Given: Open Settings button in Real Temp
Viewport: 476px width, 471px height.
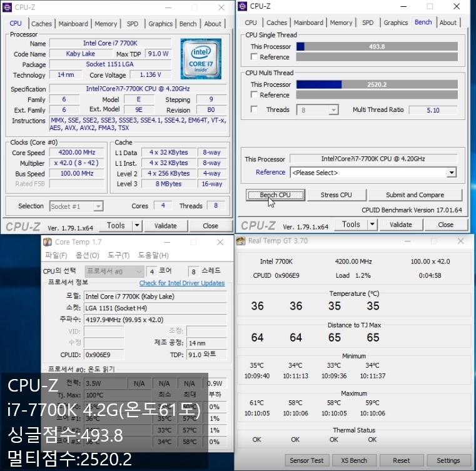Looking at the screenshot, I should coord(448,460).
